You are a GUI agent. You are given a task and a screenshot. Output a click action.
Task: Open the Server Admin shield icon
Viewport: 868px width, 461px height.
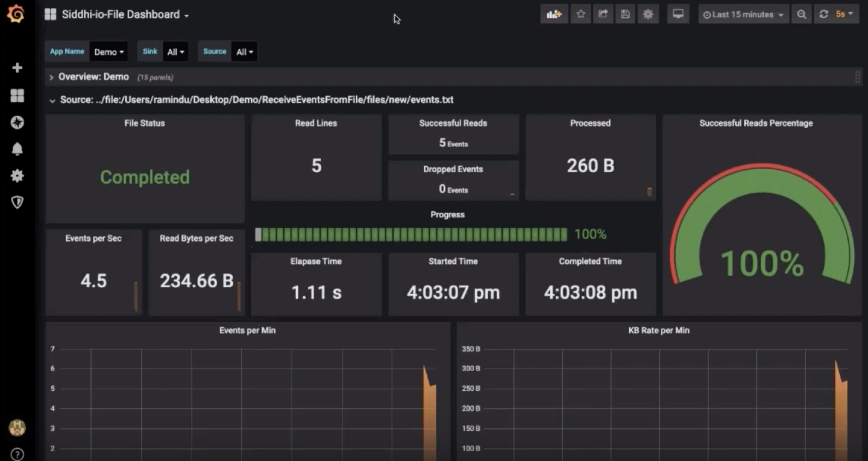tap(17, 202)
